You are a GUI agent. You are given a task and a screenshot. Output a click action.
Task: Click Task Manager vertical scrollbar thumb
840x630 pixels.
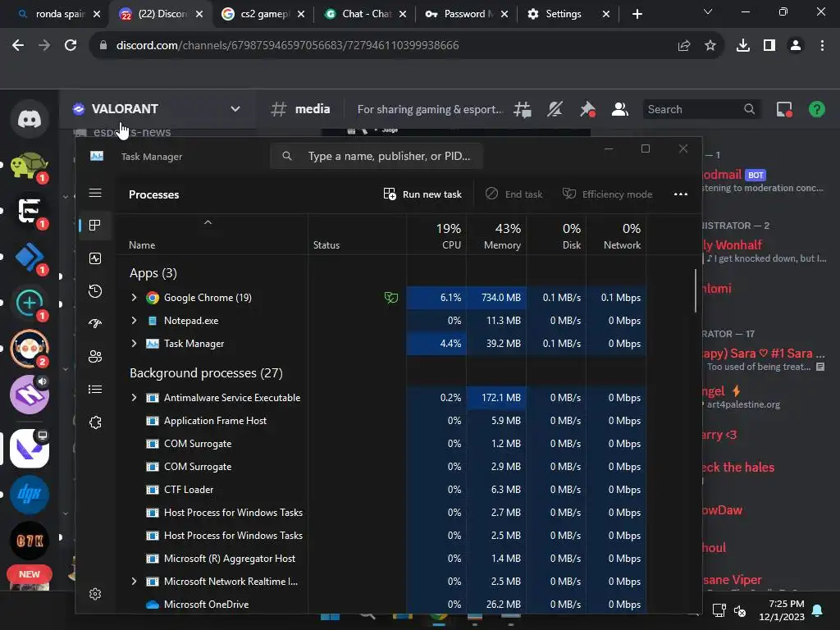tap(696, 290)
